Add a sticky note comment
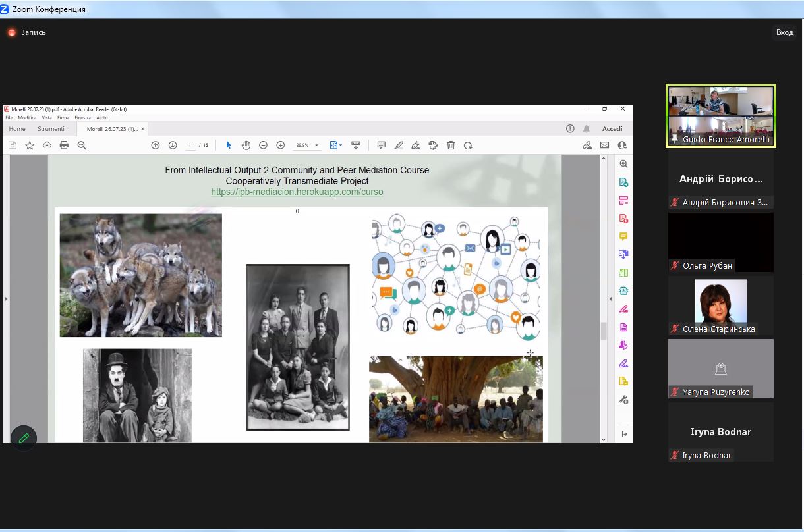 point(381,146)
